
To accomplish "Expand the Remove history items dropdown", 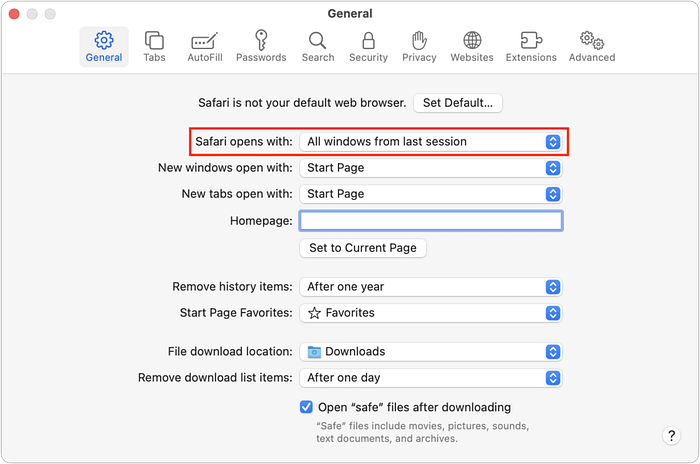I will pyautogui.click(x=430, y=287).
